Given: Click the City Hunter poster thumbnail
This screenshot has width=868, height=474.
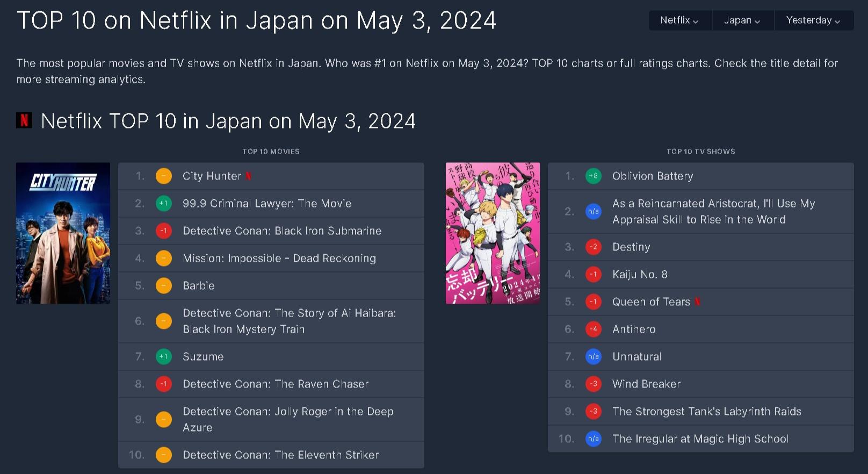Looking at the screenshot, I should pyautogui.click(x=63, y=233).
